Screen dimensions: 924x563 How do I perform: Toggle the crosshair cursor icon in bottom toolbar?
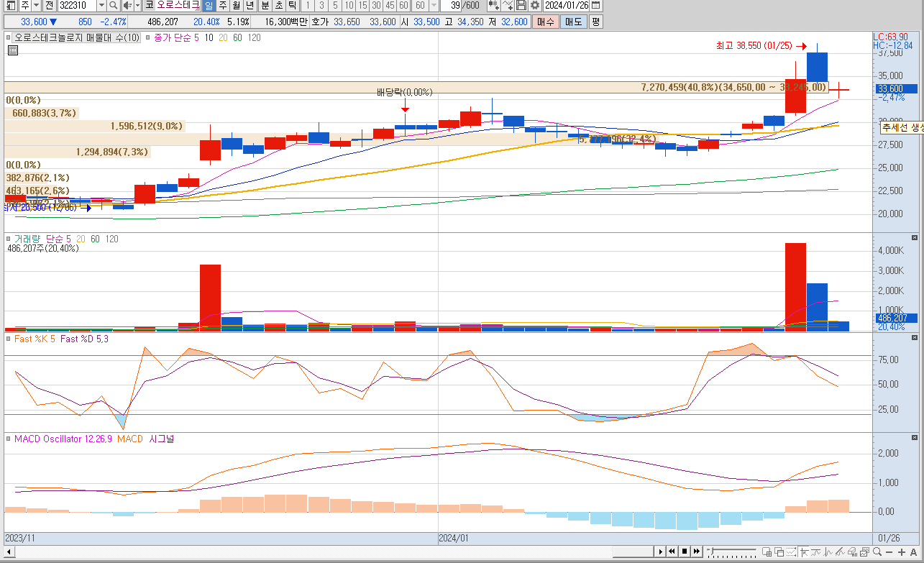[x=804, y=552]
